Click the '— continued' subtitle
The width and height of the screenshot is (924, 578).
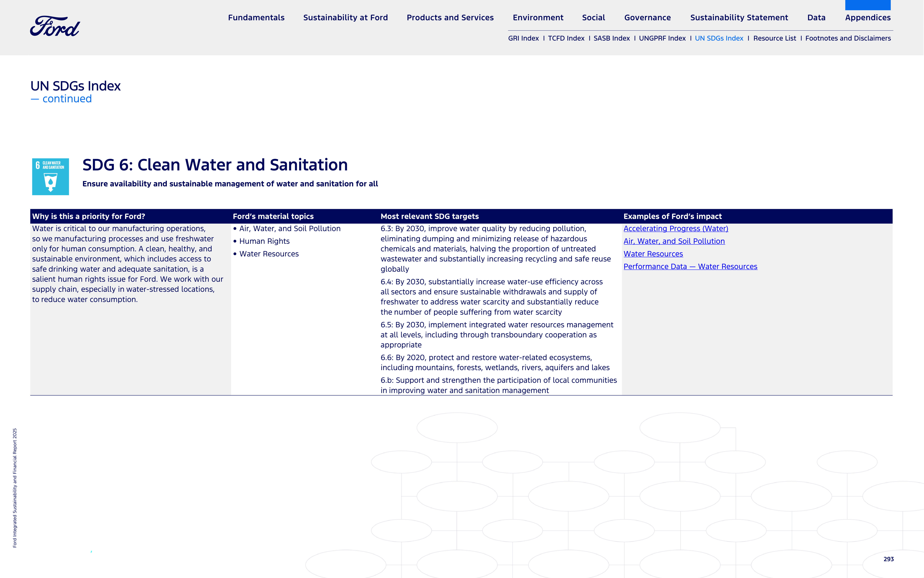61,99
